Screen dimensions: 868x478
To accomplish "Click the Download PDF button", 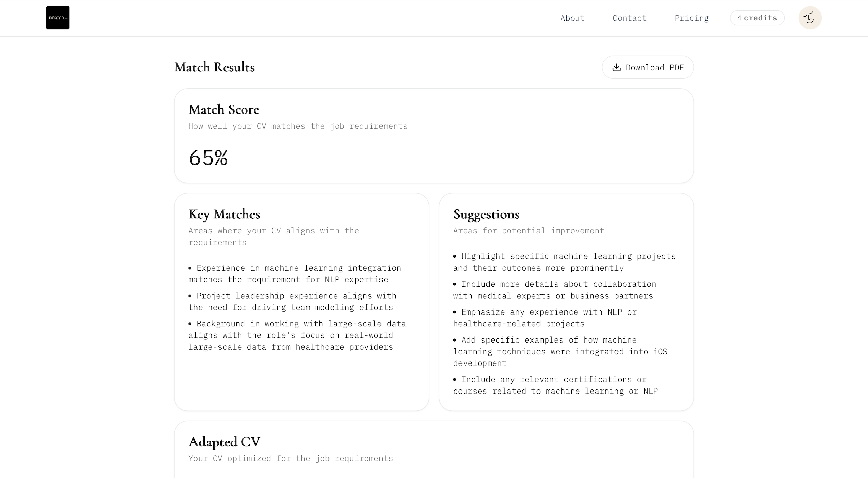I will click(648, 67).
